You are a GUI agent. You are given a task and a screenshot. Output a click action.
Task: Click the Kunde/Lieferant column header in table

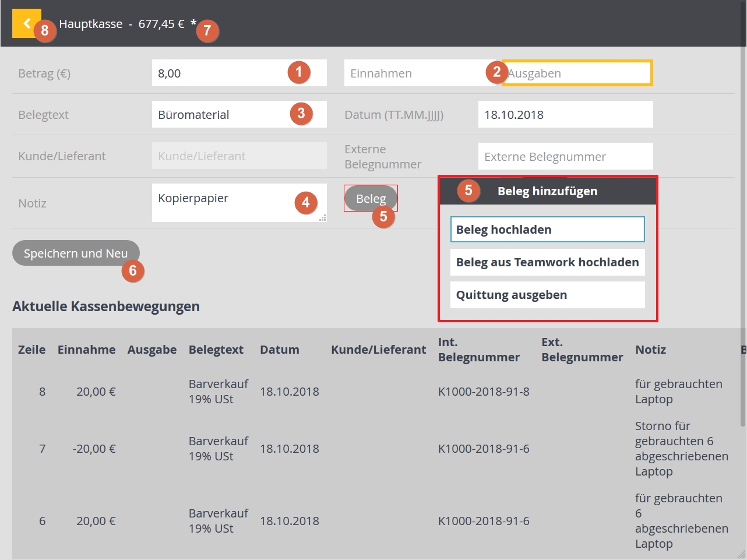tap(379, 350)
